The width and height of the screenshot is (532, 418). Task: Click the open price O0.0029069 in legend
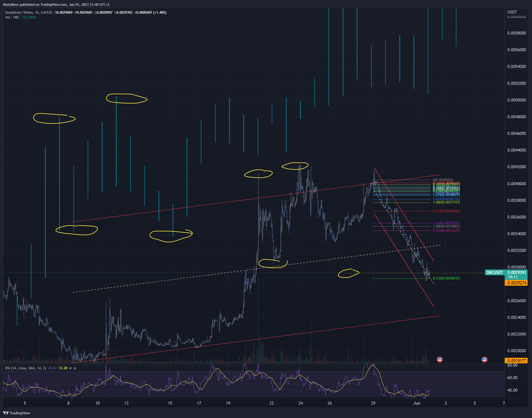point(63,13)
